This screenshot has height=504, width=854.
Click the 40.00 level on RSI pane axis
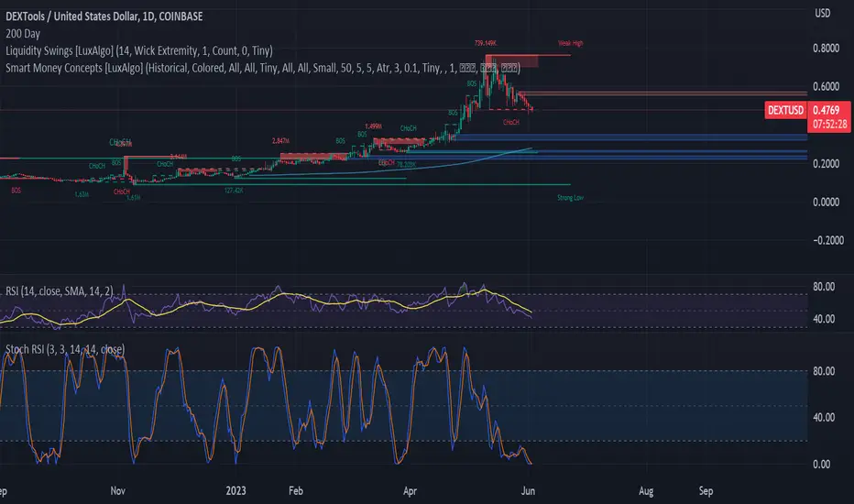(824, 319)
